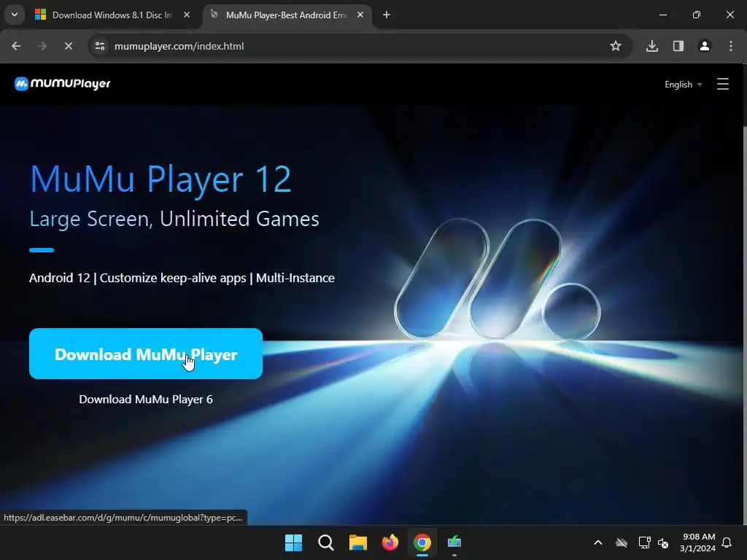Bookmark this page with the star icon
This screenshot has height=560, width=747.
pos(616,46)
